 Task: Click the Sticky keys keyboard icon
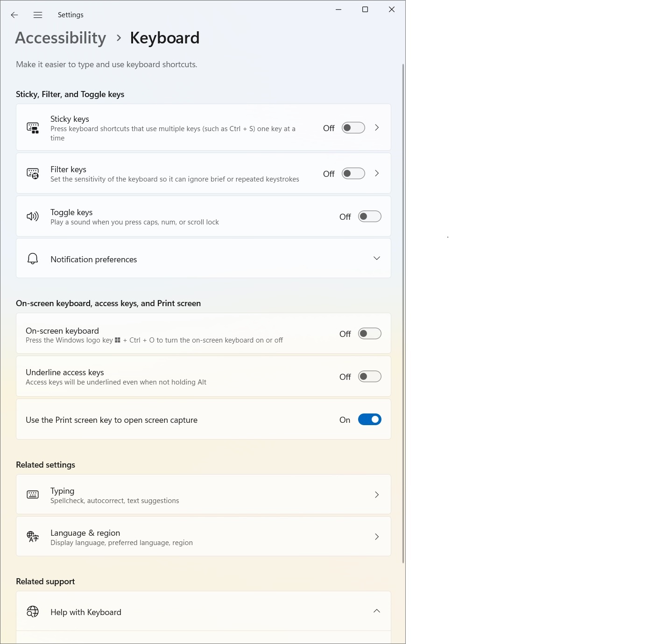[x=33, y=128]
